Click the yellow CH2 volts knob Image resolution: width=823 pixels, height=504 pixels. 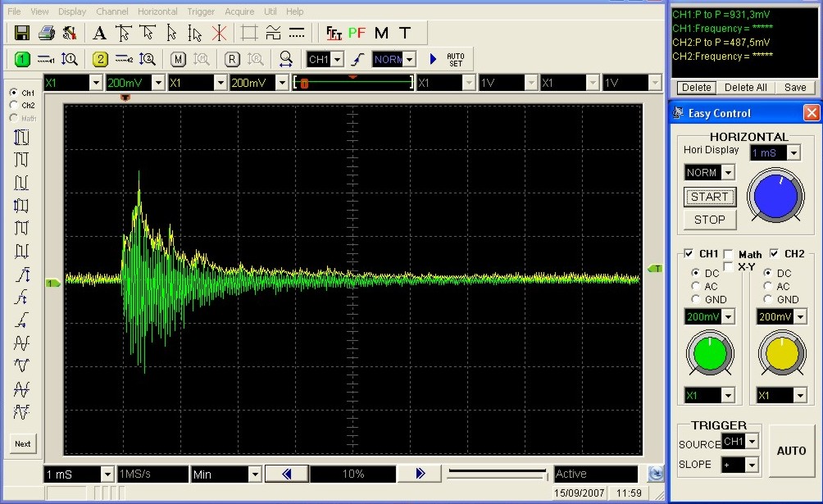click(782, 353)
